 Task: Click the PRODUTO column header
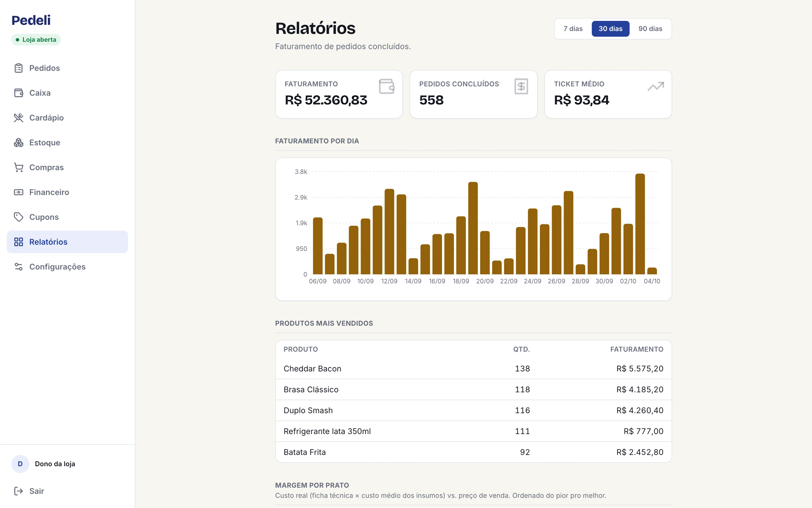pos(301,349)
